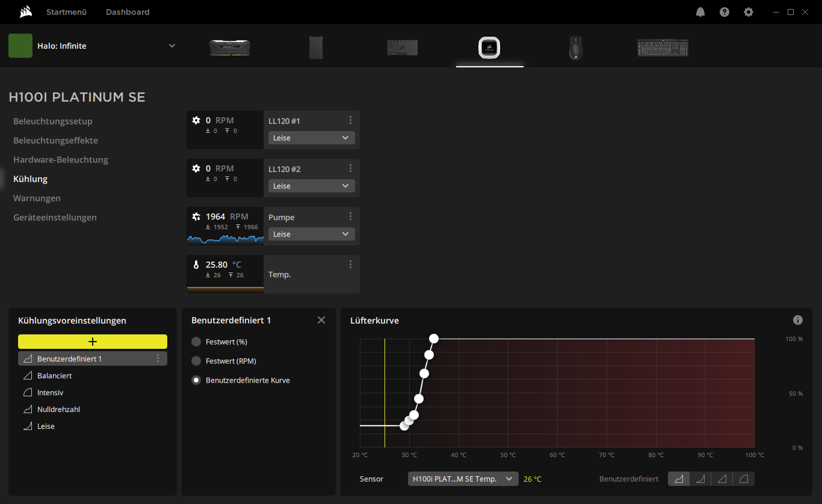Image resolution: width=822 pixels, height=504 pixels.
Task: Open the settings gear icon
Action: pos(749,12)
